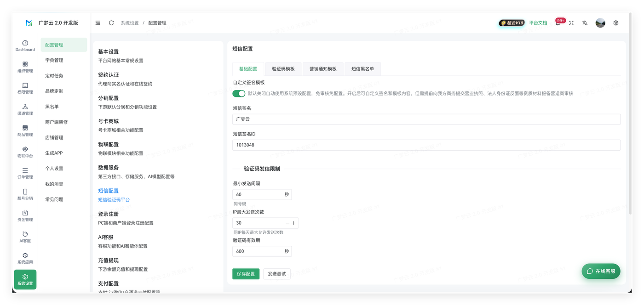Decrease the IP最大发送次数 value

(x=287, y=223)
